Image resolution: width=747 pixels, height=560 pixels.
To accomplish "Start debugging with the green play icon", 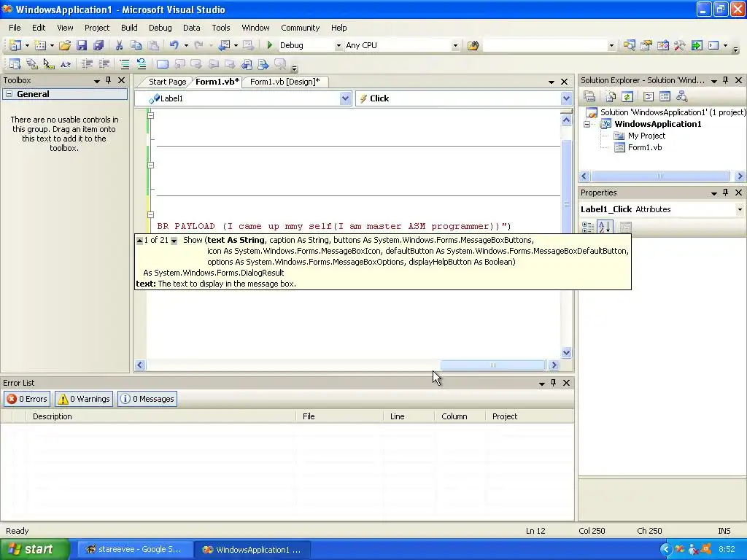I will [270, 45].
